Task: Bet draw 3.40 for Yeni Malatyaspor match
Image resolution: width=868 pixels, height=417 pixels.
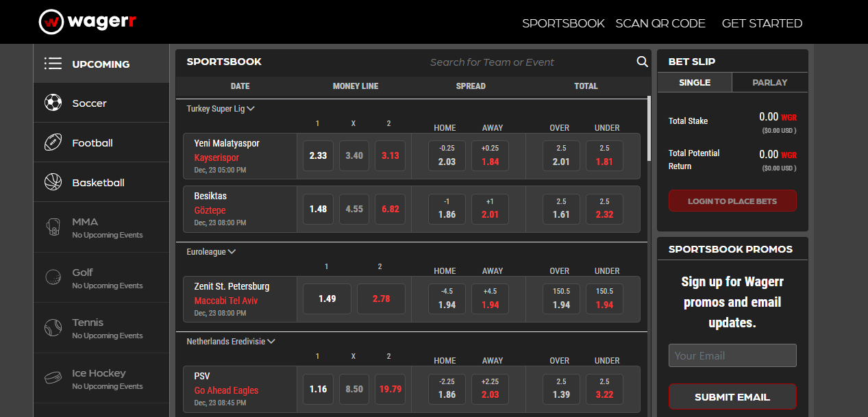Action: click(354, 155)
